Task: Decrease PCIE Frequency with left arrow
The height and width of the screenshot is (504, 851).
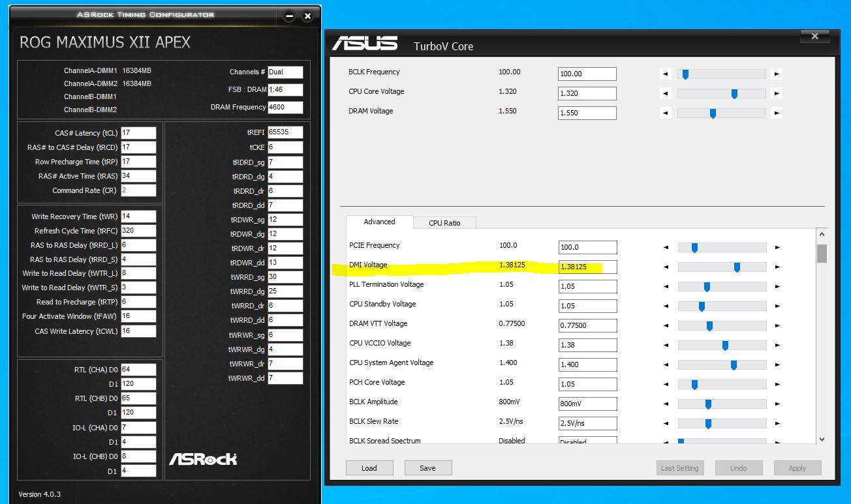Action: [x=666, y=247]
